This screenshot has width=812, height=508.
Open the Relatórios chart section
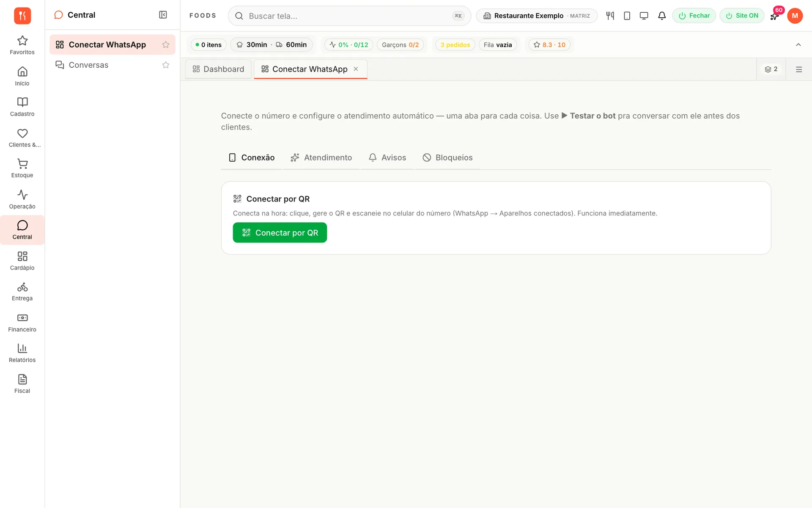click(x=22, y=353)
